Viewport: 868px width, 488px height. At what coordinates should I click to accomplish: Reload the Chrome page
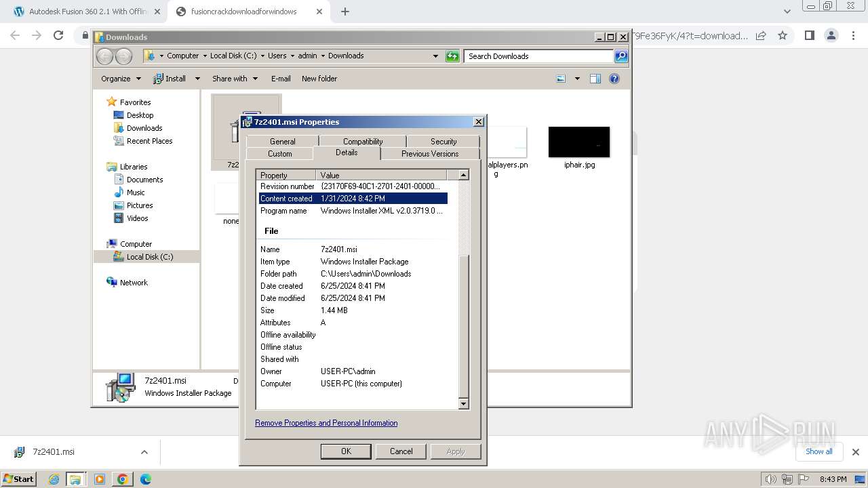pos(58,35)
